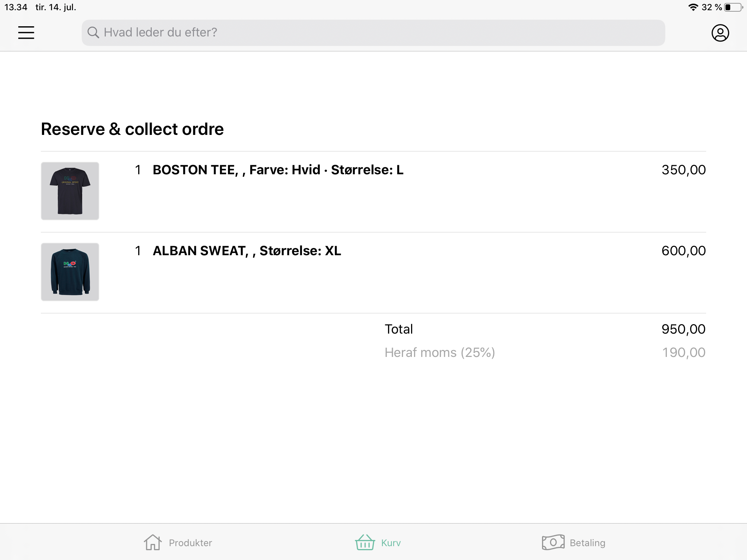
Task: Tap the 600,00 price of ALBAN SWEAT
Action: pyautogui.click(x=684, y=251)
